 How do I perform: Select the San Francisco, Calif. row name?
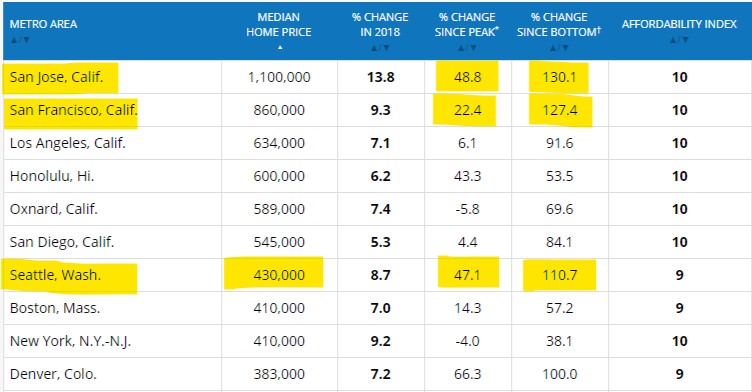tap(73, 110)
